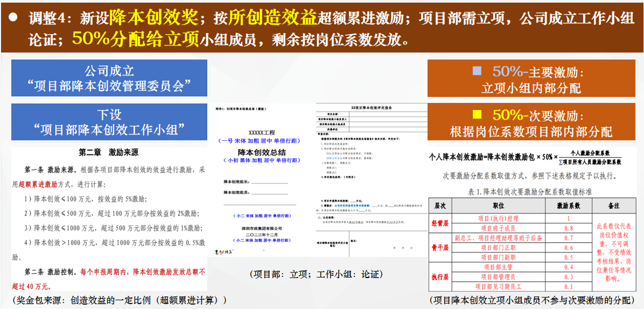The width and height of the screenshot is (644, 309).
Task: Select the coefficient value 0.5
Action: click(568, 257)
